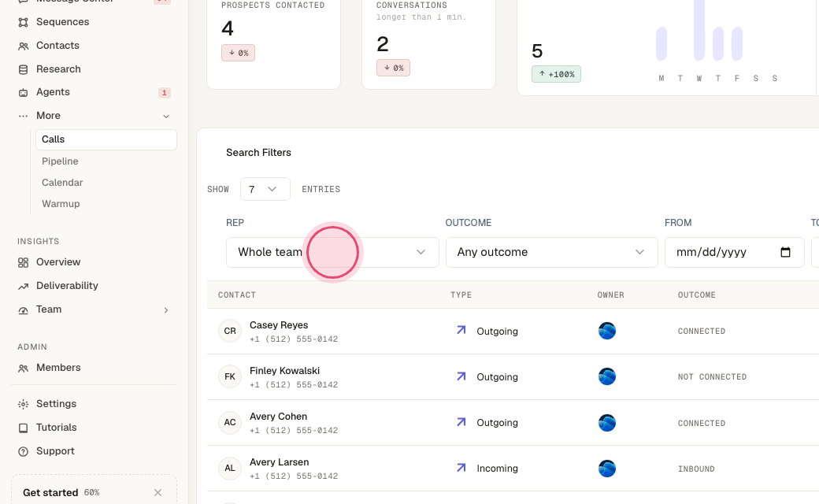
Task: Click the Support question mark icon
Action: 23,452
